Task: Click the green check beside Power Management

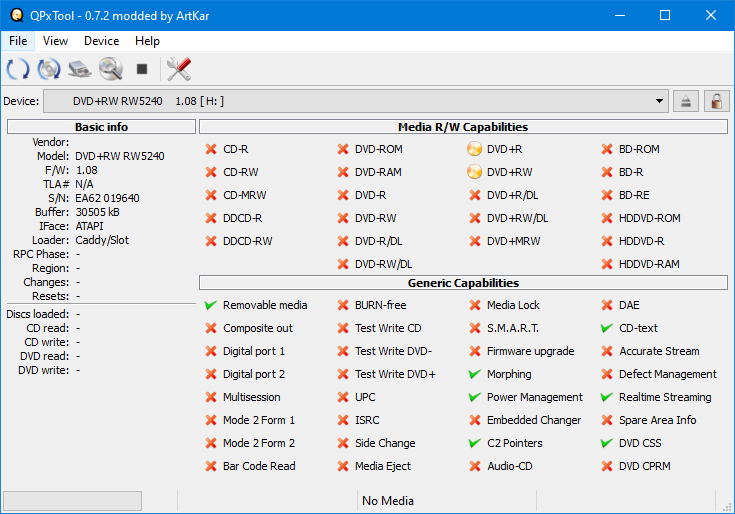Action: coord(475,397)
